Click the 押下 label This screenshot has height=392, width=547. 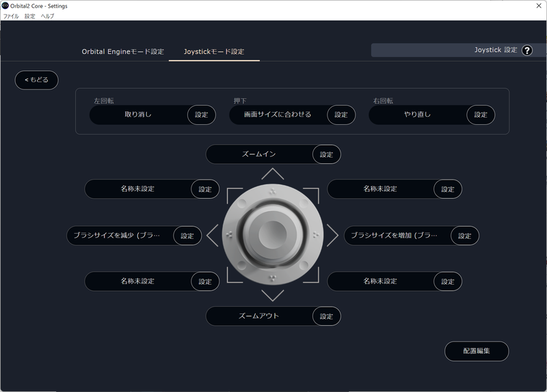(240, 100)
